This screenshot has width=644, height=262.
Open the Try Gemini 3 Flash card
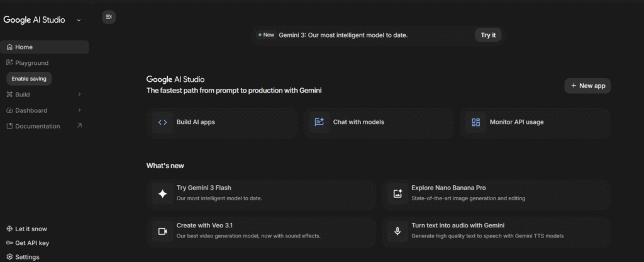261,194
